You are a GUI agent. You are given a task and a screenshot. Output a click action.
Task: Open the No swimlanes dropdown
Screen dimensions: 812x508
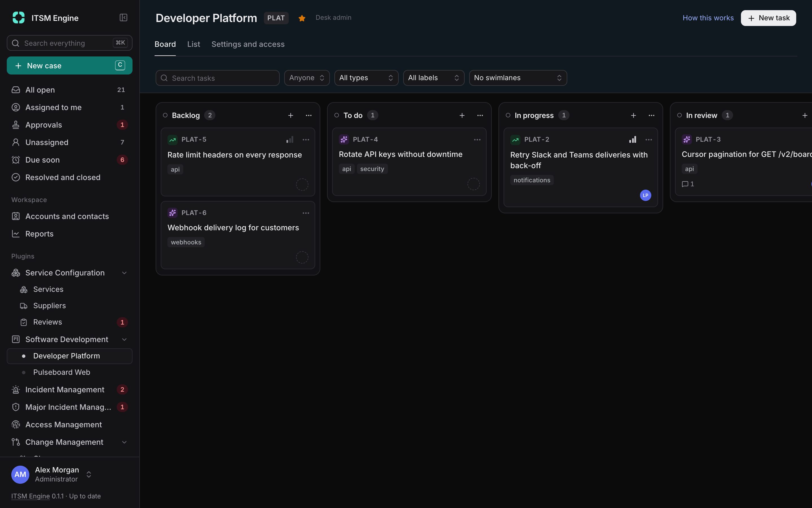[518, 78]
